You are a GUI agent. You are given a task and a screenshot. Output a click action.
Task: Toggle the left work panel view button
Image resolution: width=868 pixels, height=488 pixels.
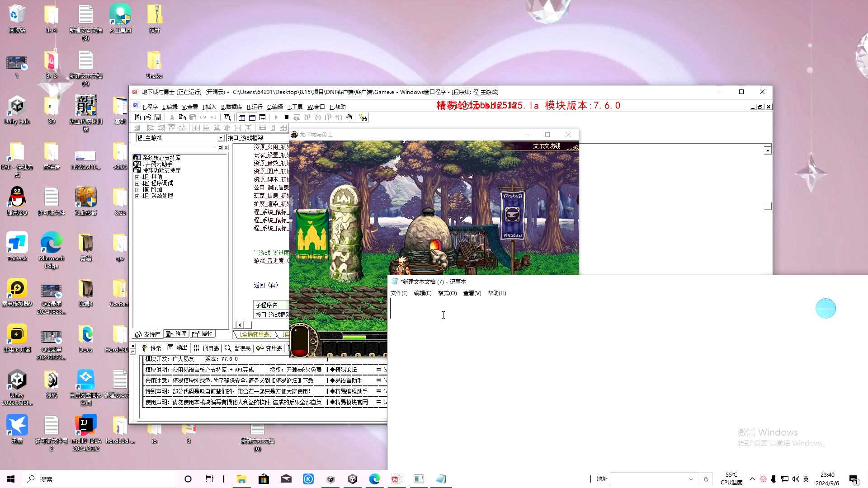click(242, 117)
